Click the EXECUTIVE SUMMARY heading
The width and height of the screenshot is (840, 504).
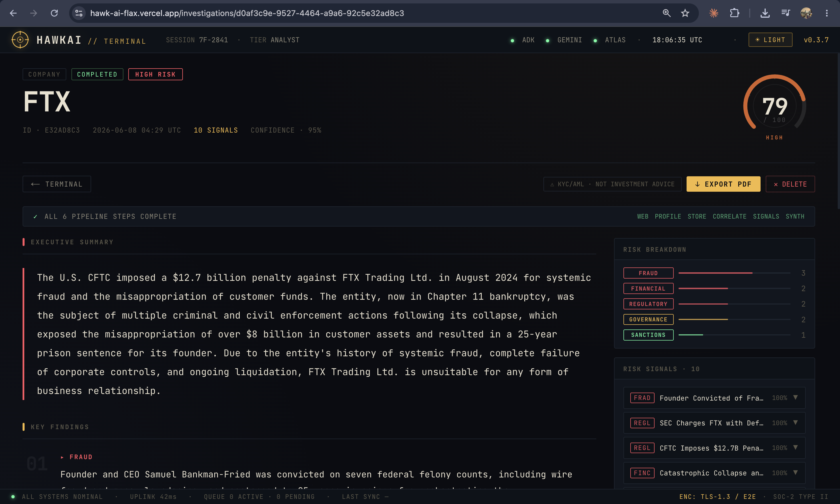tap(72, 242)
